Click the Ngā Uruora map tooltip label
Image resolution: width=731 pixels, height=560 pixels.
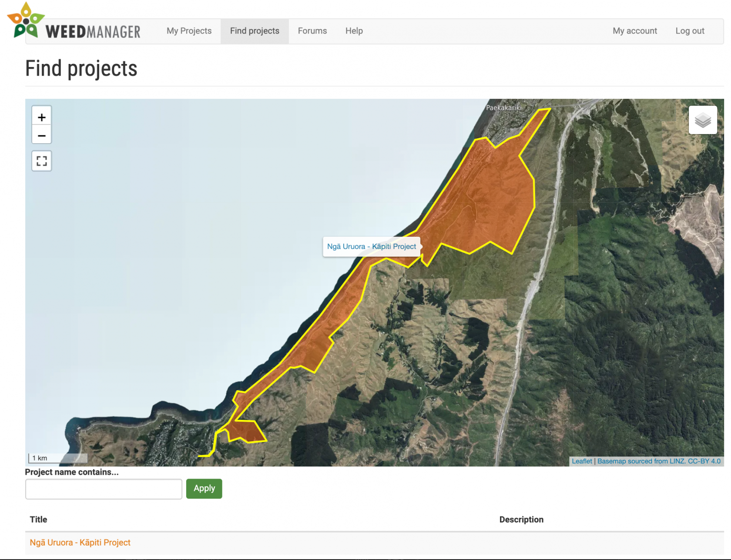[372, 247]
